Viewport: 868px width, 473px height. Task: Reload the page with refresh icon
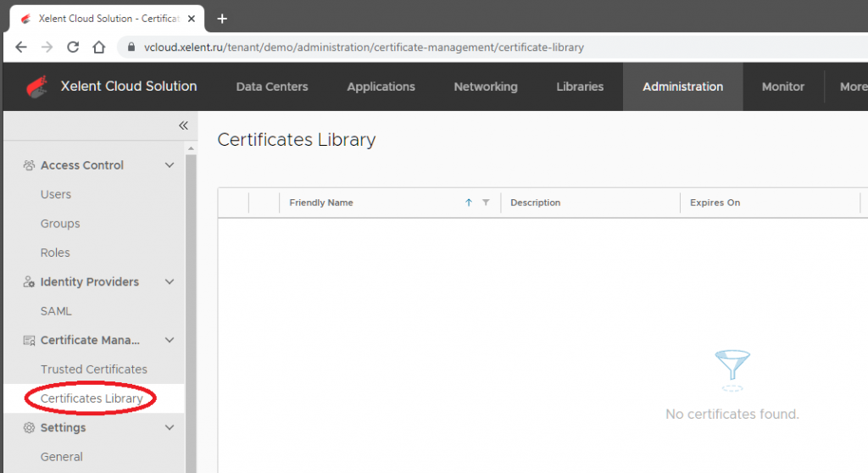coord(73,47)
